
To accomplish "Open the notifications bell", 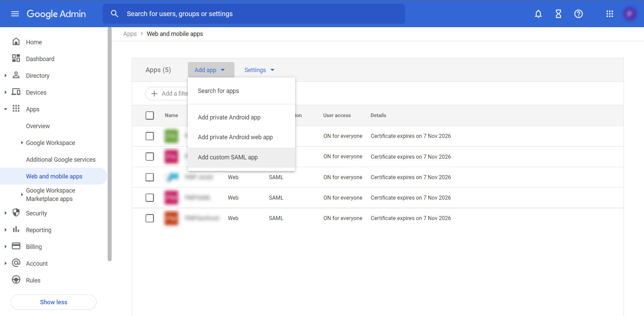I will [538, 14].
